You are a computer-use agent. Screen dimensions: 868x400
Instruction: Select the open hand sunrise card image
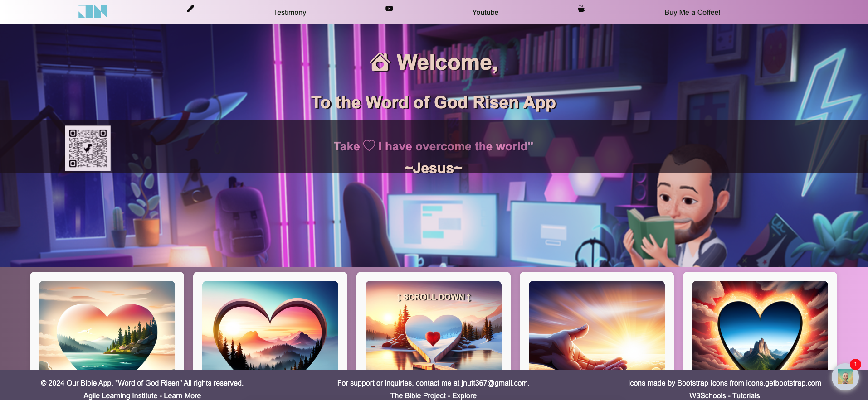coord(597,325)
